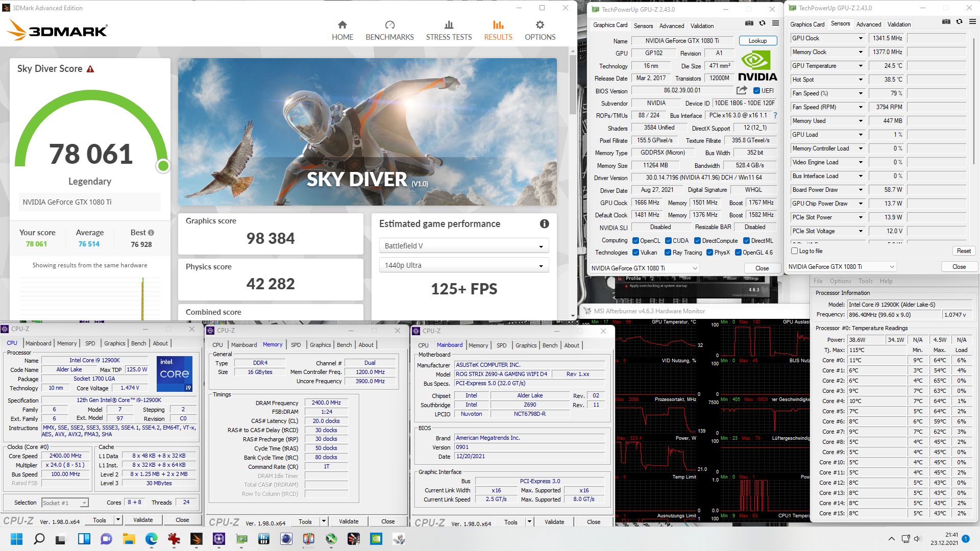This screenshot has width=980, height=551.
Task: Open the GPU Temperature sensor dropdown
Action: tap(861, 66)
